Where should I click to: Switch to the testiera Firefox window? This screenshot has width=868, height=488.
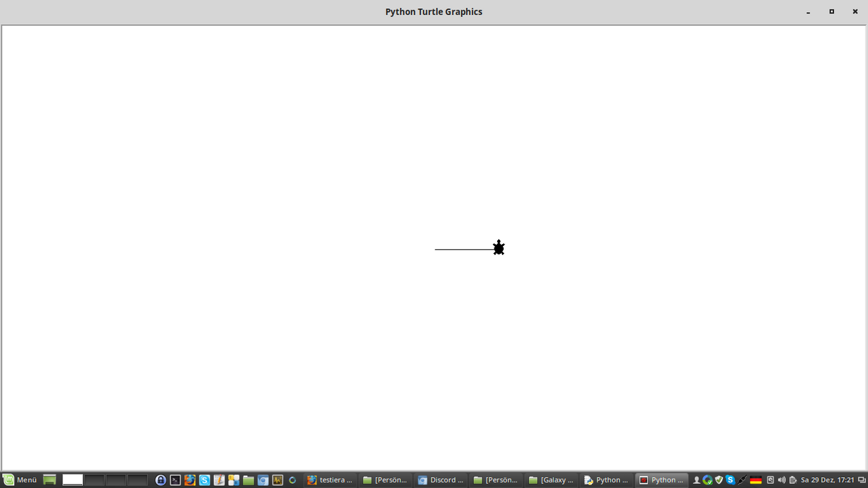pyautogui.click(x=330, y=480)
